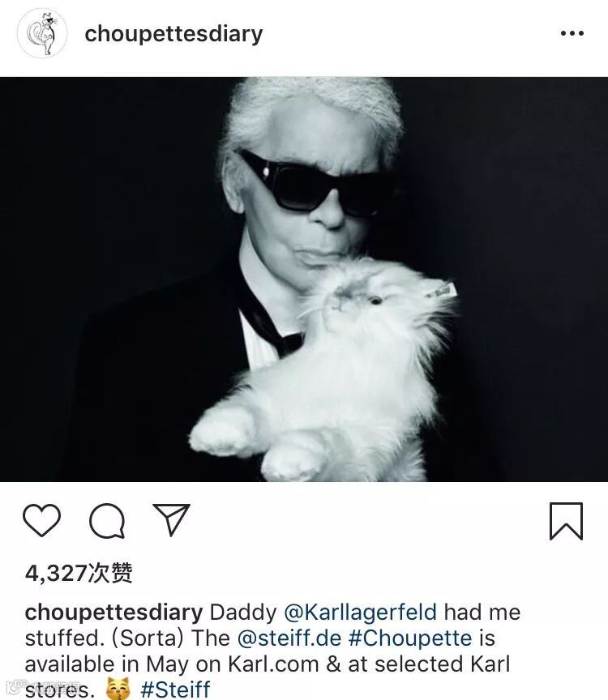View the 4,327 likes list

point(79,573)
